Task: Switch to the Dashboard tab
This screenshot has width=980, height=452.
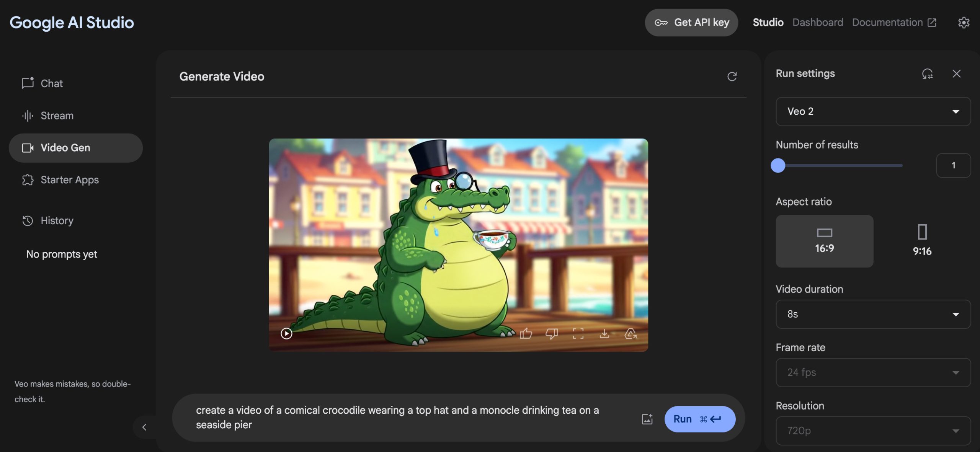Action: click(818, 23)
